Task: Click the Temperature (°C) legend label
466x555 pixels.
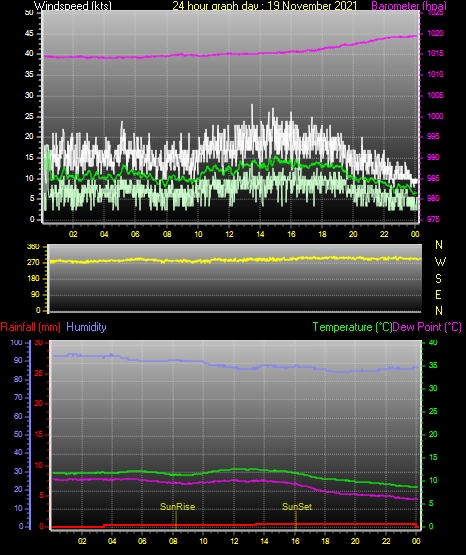Action: point(352,327)
